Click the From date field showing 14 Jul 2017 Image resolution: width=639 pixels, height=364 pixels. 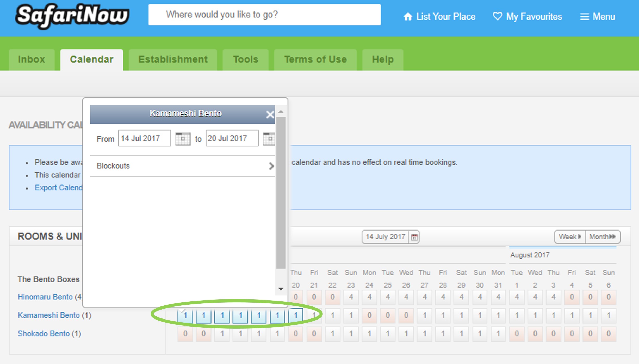tap(145, 138)
